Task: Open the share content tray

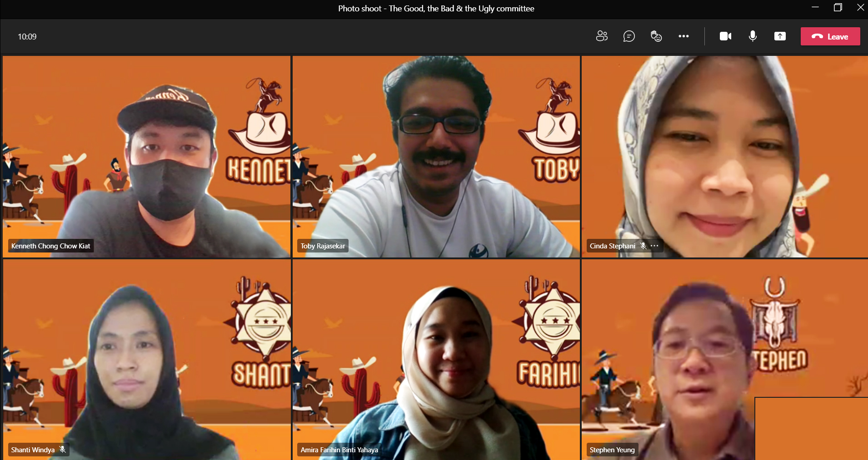Action: [780, 36]
